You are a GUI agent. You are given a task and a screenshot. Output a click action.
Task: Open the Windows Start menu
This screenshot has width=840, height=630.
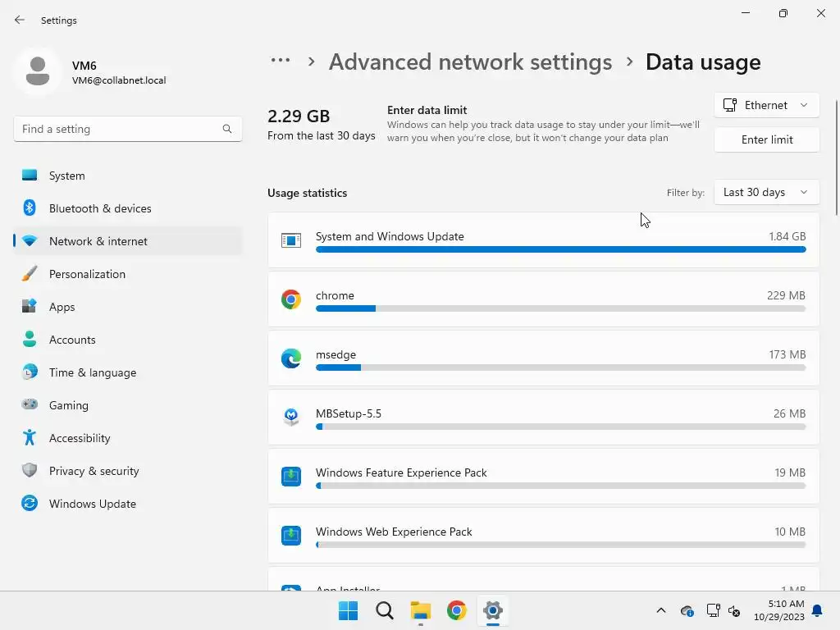349,610
